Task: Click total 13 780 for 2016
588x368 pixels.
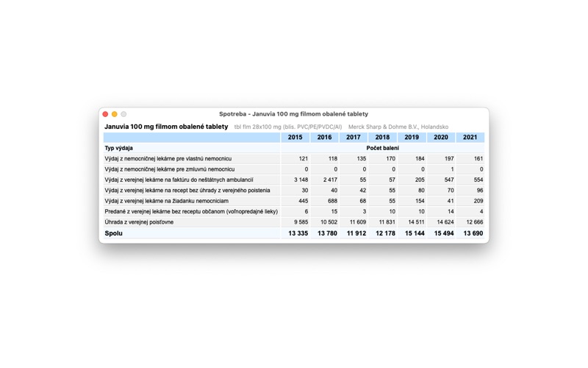Action: coord(327,233)
